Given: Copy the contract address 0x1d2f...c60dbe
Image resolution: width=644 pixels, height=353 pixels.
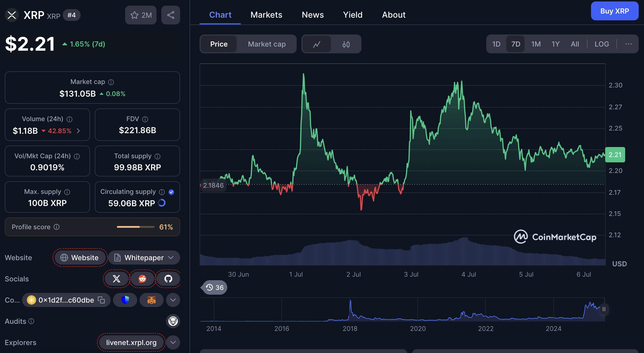Looking at the screenshot, I should point(101,300).
